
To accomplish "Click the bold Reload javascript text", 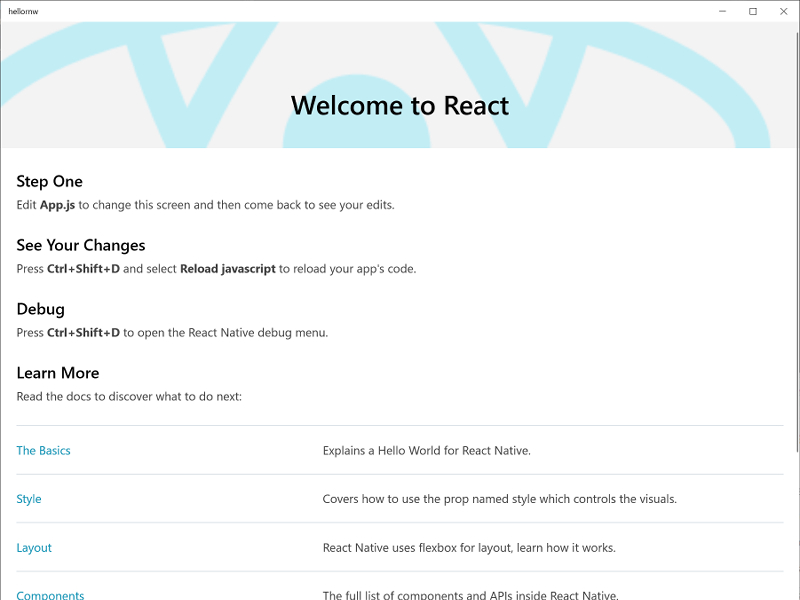I will [228, 269].
